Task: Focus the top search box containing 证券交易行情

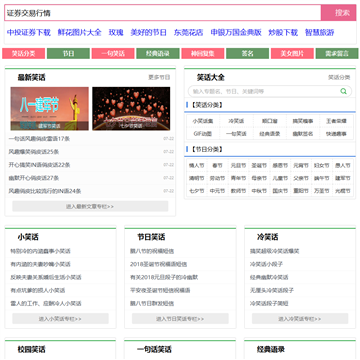Action: click(163, 13)
